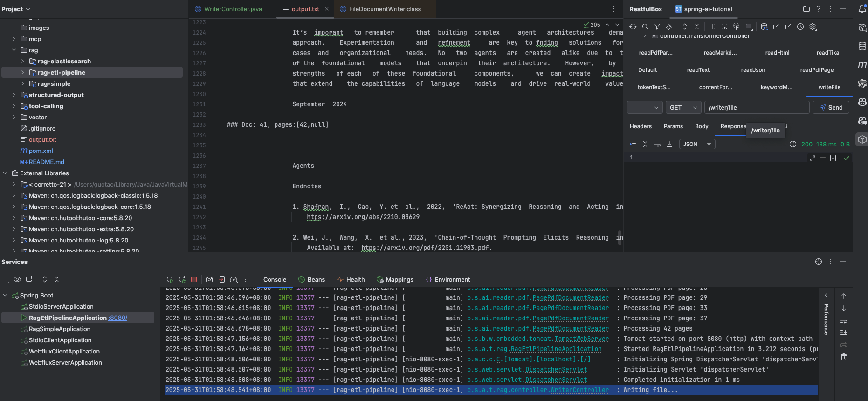Viewport: 868px width, 401px height.
Task: Expand the rag-elasticsearch folder
Action: 22,61
